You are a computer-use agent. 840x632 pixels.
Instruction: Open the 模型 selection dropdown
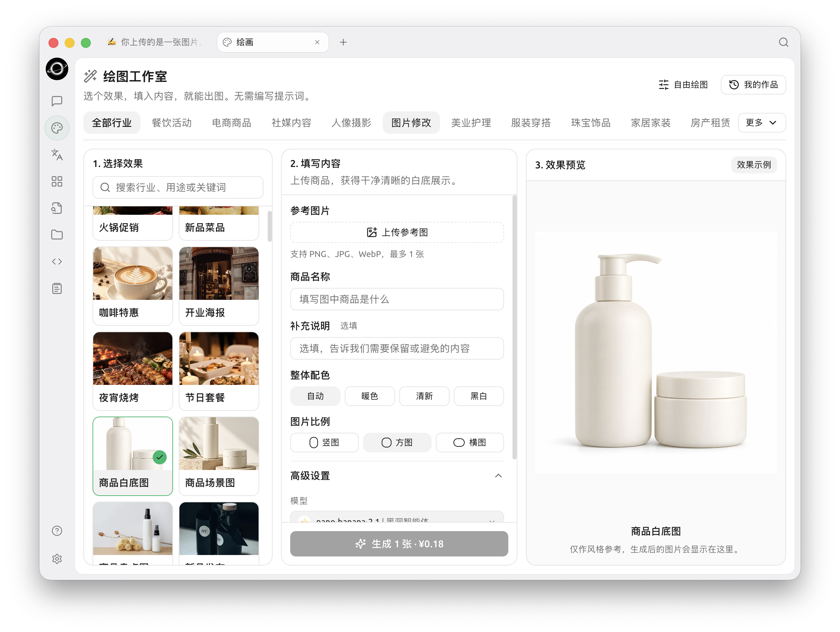click(x=397, y=517)
